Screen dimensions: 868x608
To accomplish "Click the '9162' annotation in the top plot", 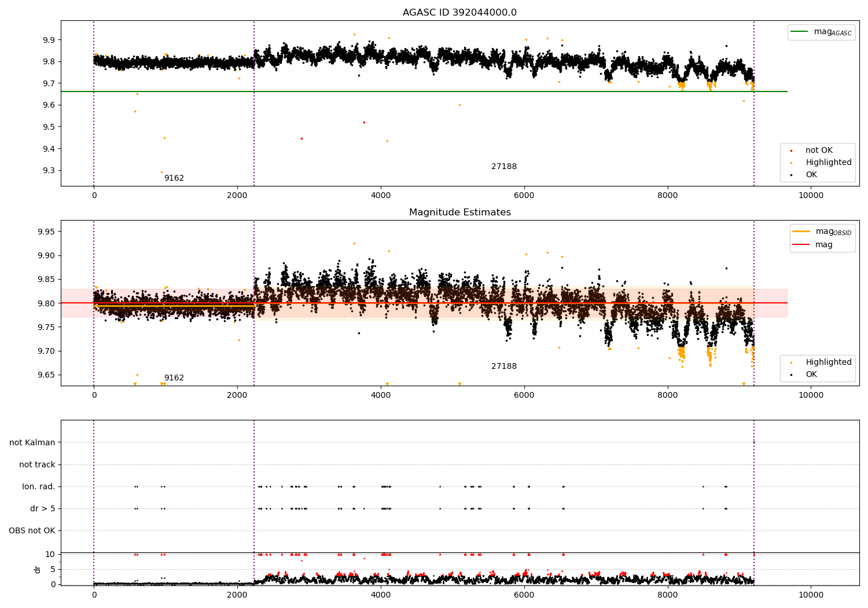I will (x=174, y=178).
